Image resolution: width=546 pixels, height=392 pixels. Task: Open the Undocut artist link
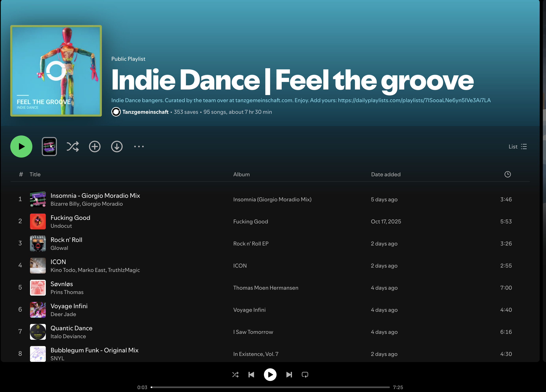(61, 226)
